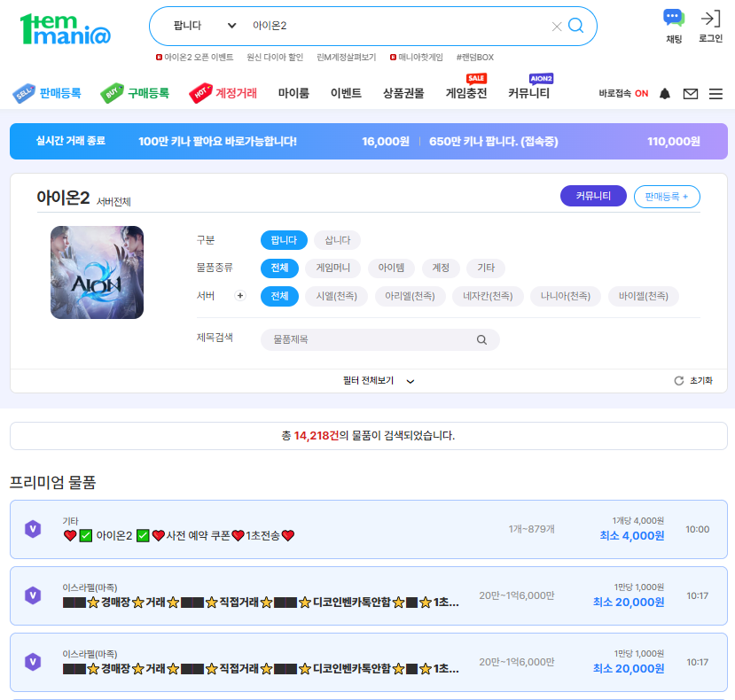
Task: Open the hamburger menu icon
Action: tap(715, 94)
